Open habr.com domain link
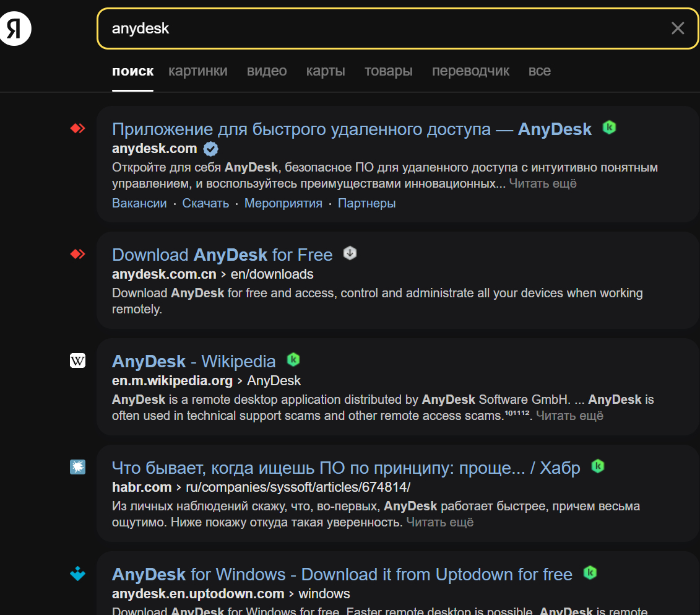The width and height of the screenshot is (700, 615). click(x=142, y=487)
